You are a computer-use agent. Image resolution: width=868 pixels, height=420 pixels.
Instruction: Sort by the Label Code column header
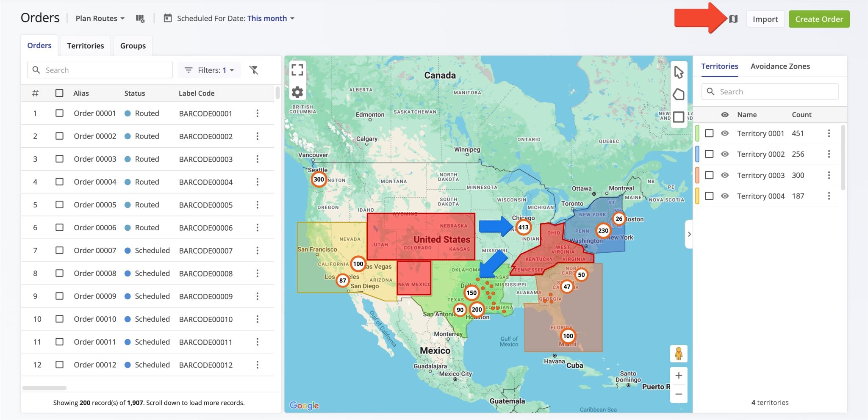[197, 93]
